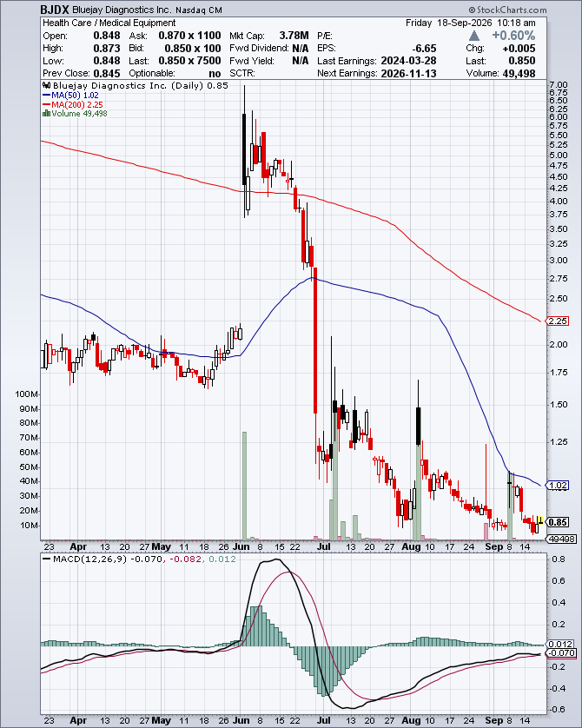This screenshot has width=582, height=728.
Task: Click the gray up-triangle change indicator
Action: point(474,36)
